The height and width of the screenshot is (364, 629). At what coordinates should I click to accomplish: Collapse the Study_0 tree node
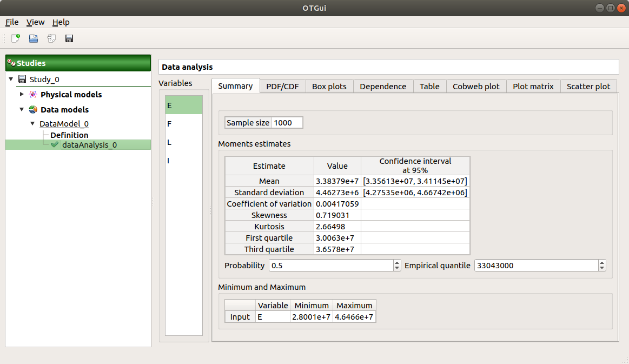tap(11, 79)
